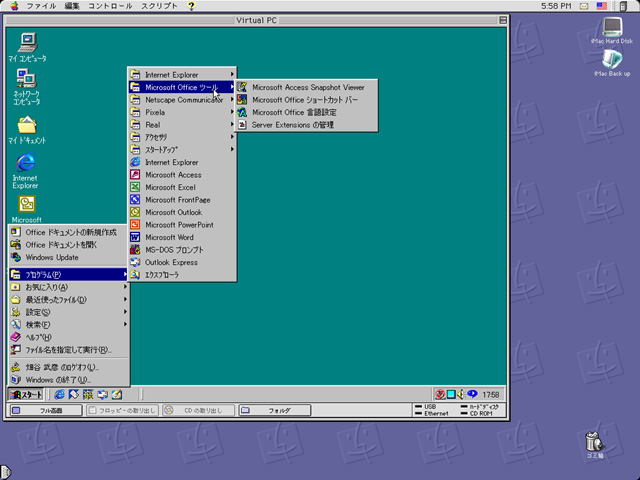The image size is (640, 480).
Task: Click the フロッピーの取り出し button
Action: pos(122,410)
